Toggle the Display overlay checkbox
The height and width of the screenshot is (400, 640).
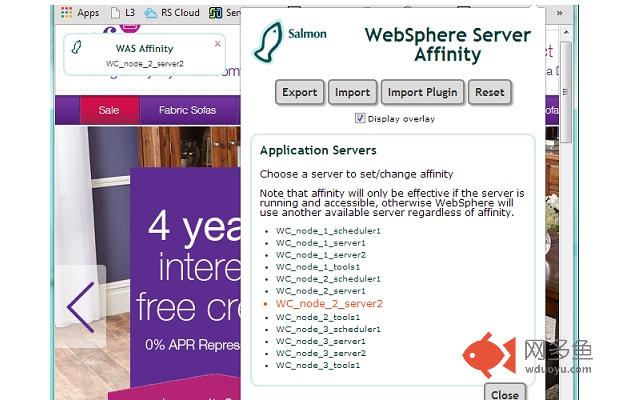tap(360, 118)
